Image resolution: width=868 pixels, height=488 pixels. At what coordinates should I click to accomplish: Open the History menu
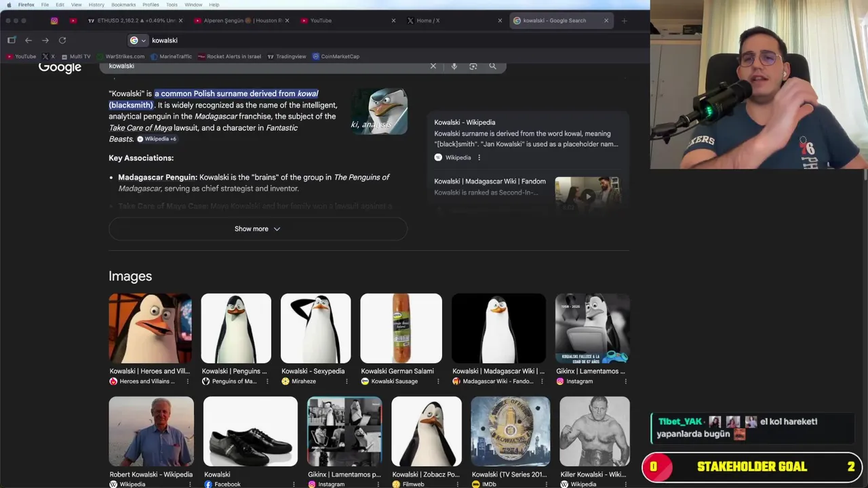(x=96, y=5)
